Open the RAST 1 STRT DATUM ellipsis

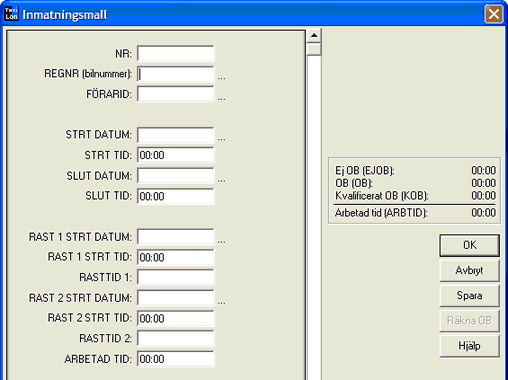tap(221, 241)
